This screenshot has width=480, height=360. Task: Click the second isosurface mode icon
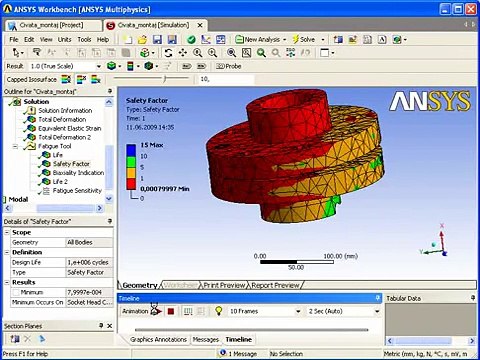pyautogui.click(x=81, y=79)
